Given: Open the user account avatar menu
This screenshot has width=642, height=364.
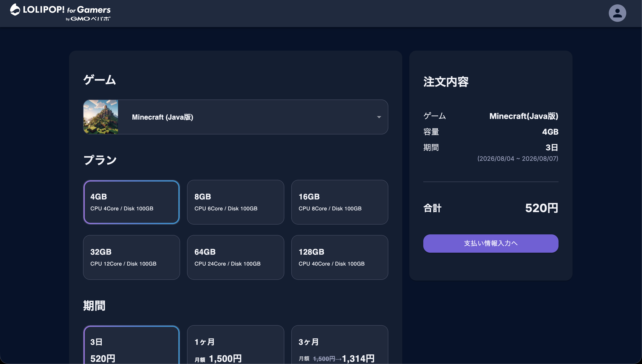Looking at the screenshot, I should pos(617,13).
